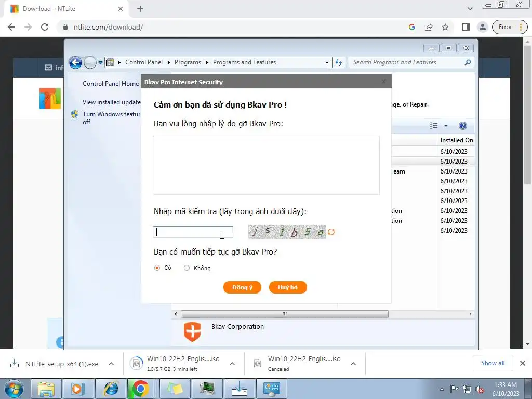Click the Bkav orange shield icon

pos(192,331)
